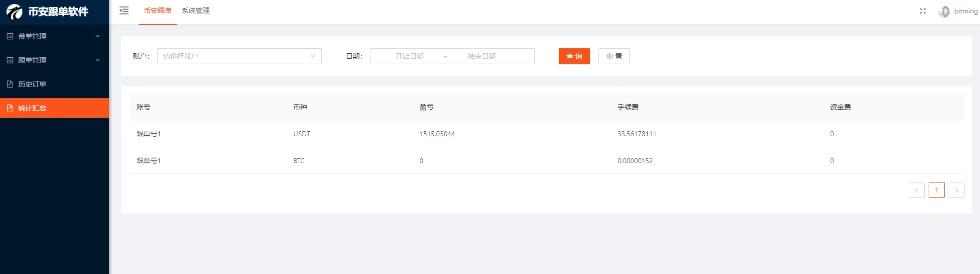The height and width of the screenshot is (274, 980).
Task: Collapse sidebar with the menu fold icon
Action: pyautogui.click(x=124, y=10)
